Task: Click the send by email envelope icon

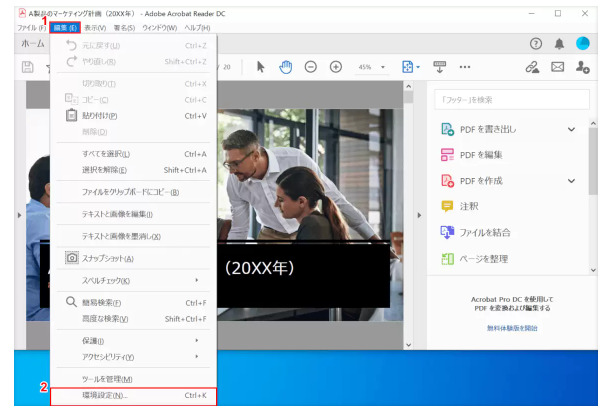Action: 559,67
